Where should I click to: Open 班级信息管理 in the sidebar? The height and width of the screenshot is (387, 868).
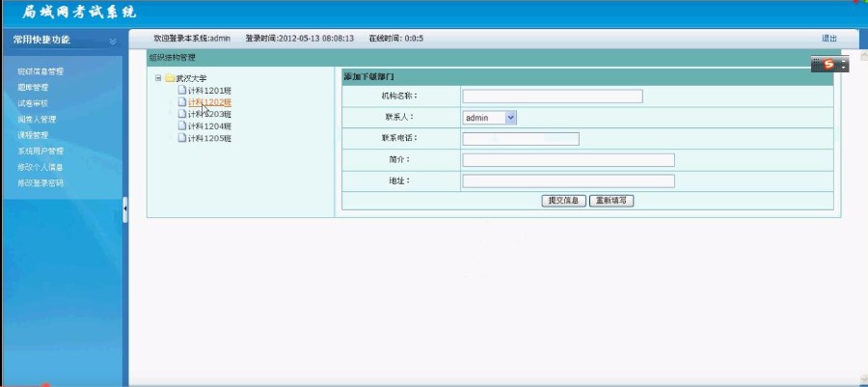point(41,71)
